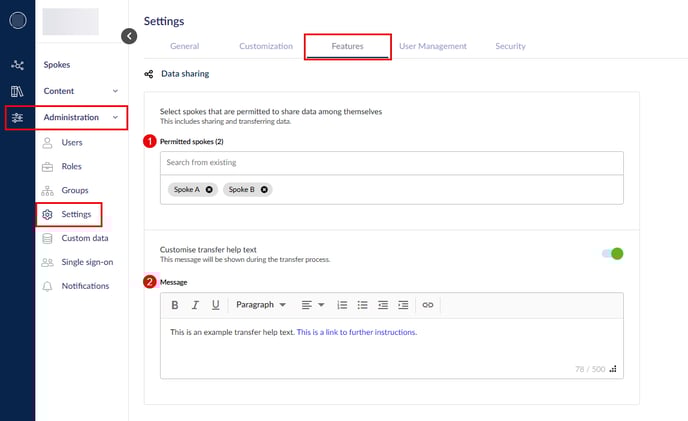This screenshot has width=688, height=421.
Task: Open the Customization tab
Action: coord(265,46)
